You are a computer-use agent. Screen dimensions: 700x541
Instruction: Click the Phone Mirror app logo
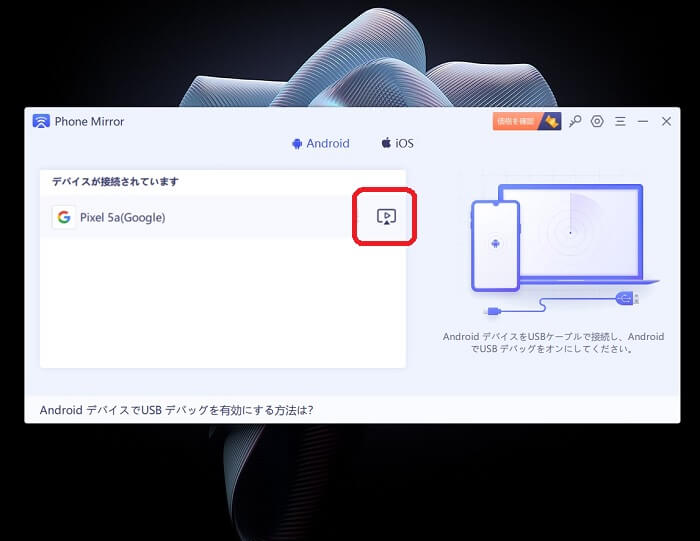[x=41, y=121]
